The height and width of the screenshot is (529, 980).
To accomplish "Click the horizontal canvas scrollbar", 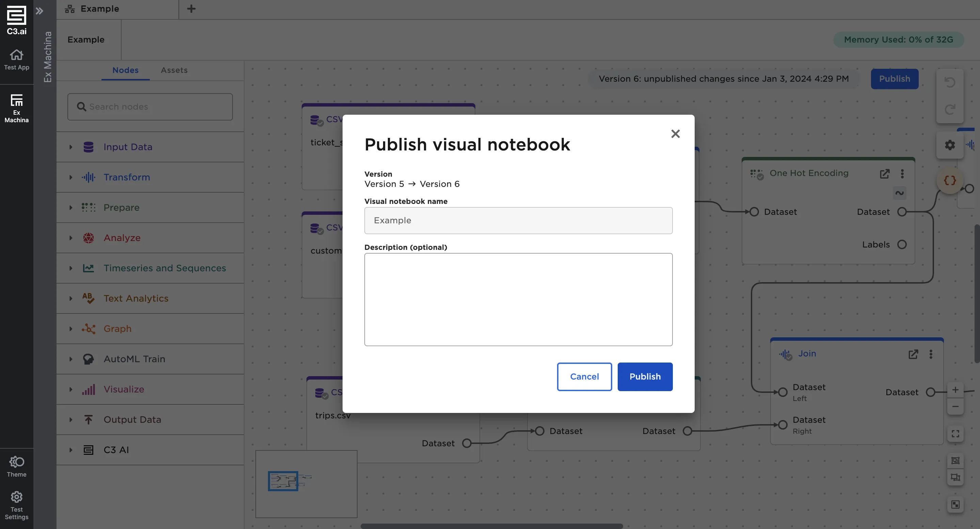I will point(491,526).
